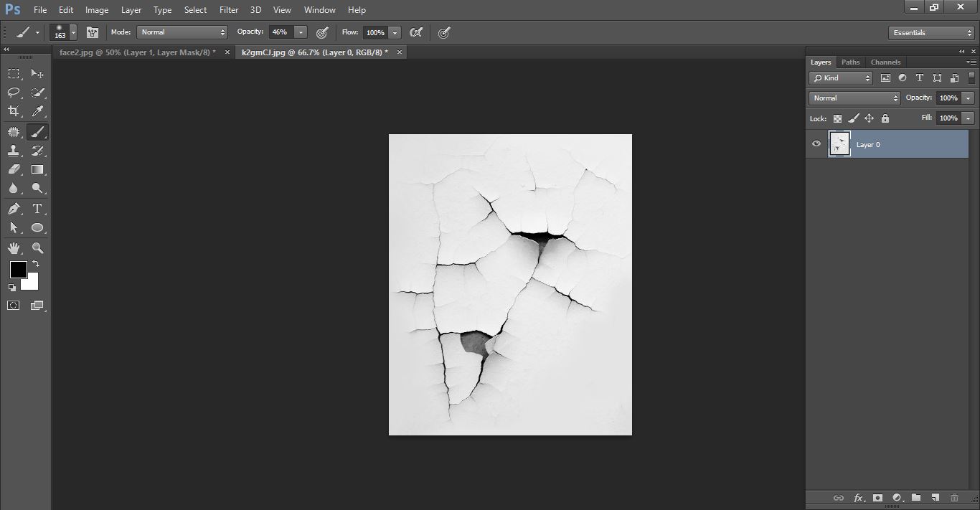The width and height of the screenshot is (980, 510).
Task: Toggle the Lock transparent pixels option
Action: pyautogui.click(x=837, y=118)
